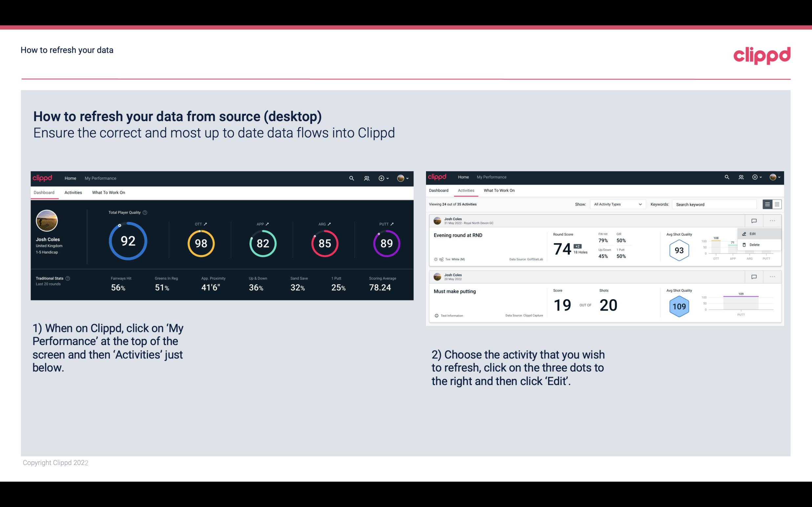Toggle the Dashboard view tab
This screenshot has height=507, width=812.
44,192
